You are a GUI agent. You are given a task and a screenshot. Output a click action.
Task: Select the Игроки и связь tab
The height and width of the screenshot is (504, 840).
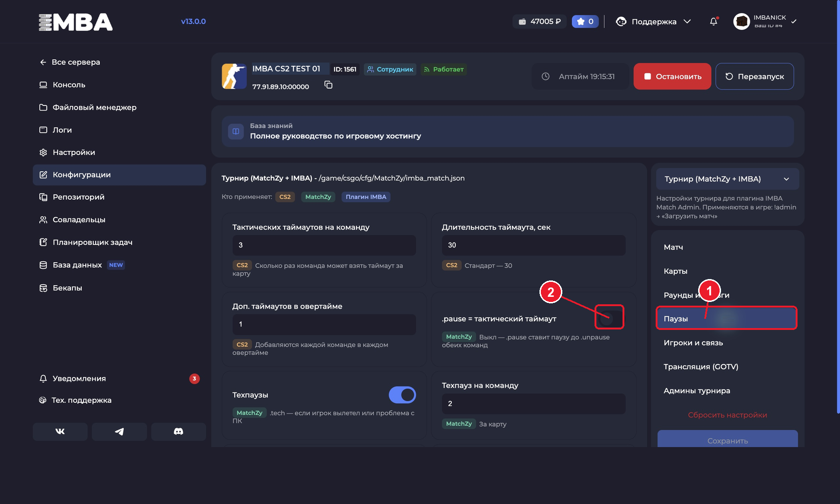tap(728, 343)
